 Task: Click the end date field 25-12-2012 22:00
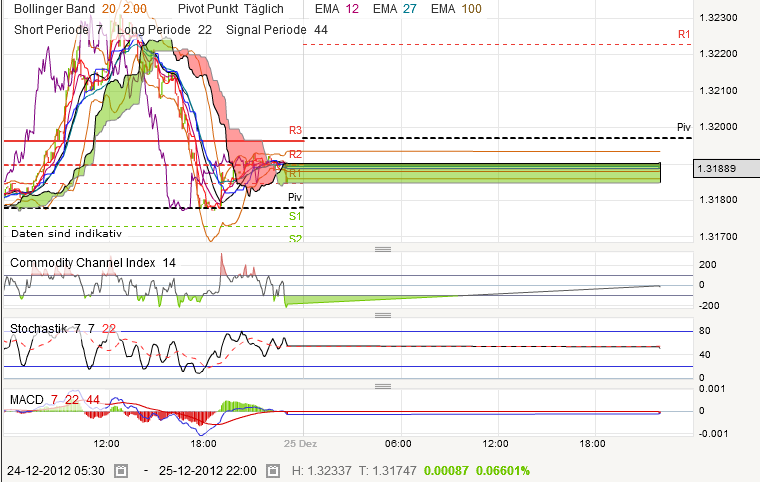tap(208, 471)
